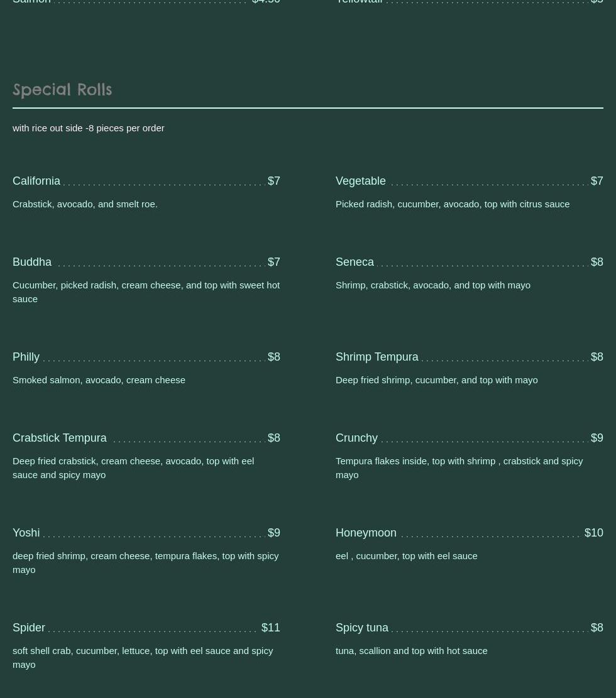
Task: Select the Crabstick Tempura roll title
Action: coord(60,438)
